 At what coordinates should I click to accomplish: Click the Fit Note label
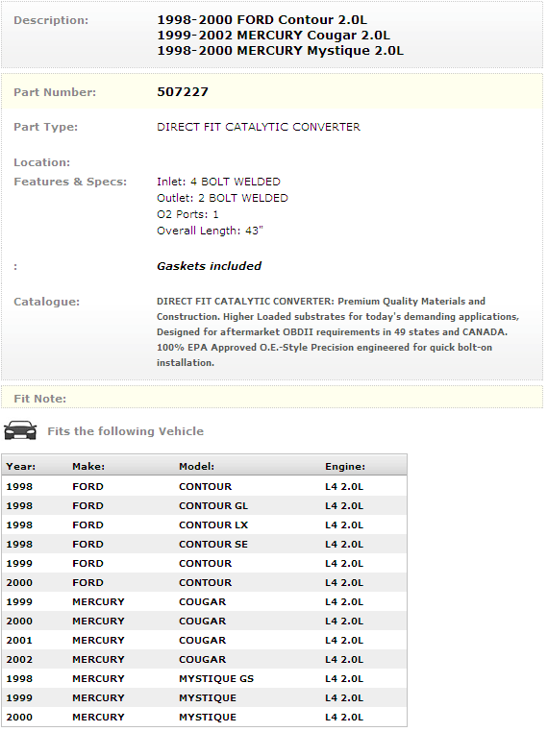point(39,399)
